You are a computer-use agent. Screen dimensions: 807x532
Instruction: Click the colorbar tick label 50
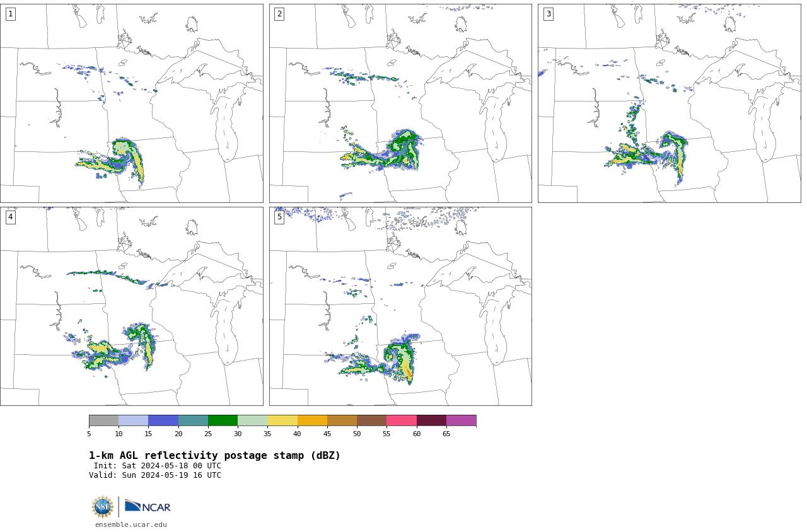coord(357,434)
